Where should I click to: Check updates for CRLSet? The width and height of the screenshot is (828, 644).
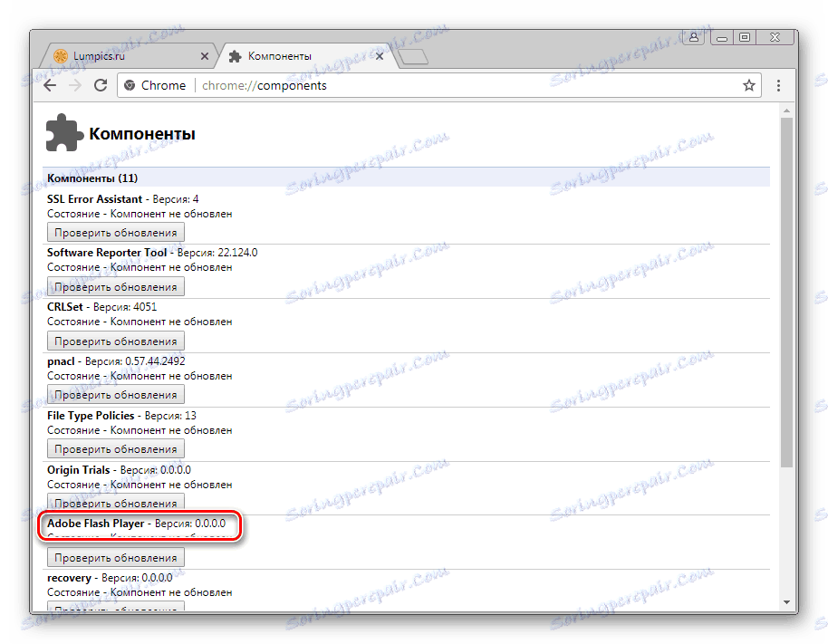[116, 341]
